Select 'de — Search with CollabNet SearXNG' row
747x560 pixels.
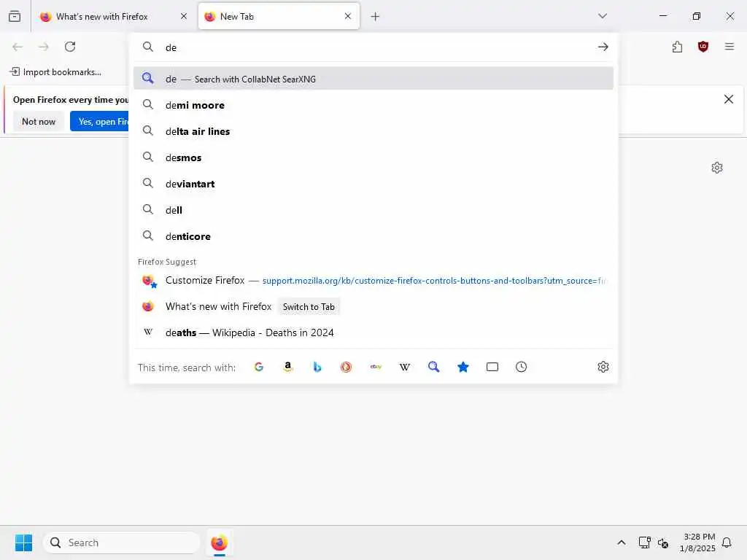[x=373, y=79]
